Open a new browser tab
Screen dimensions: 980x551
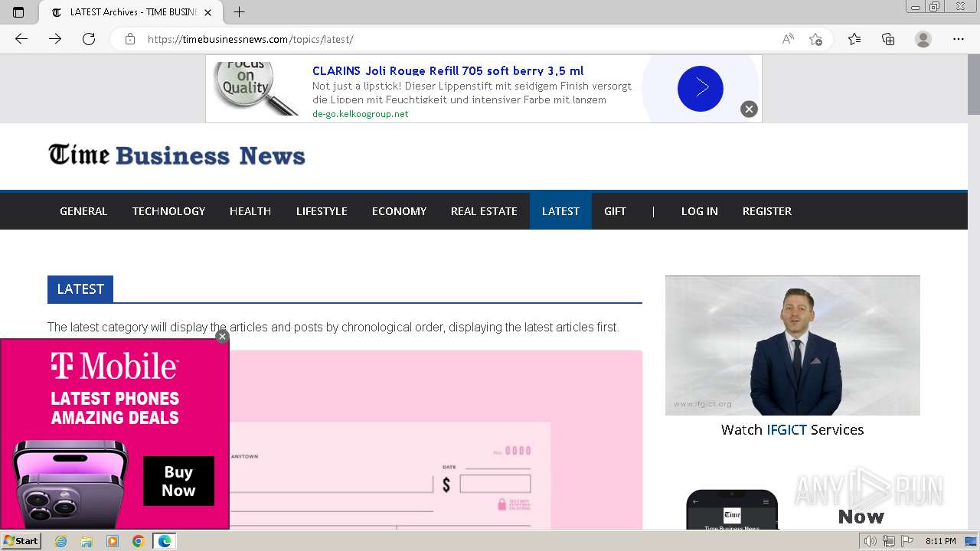pos(240,12)
